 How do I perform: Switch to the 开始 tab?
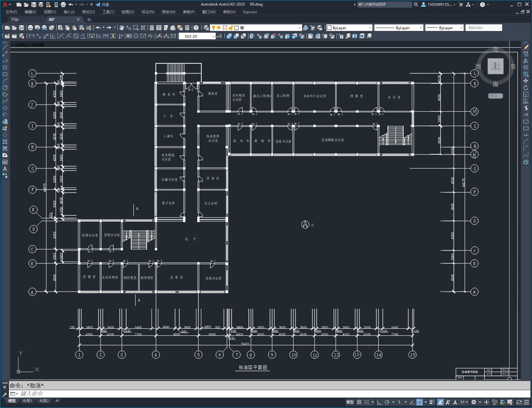(x=15, y=19)
